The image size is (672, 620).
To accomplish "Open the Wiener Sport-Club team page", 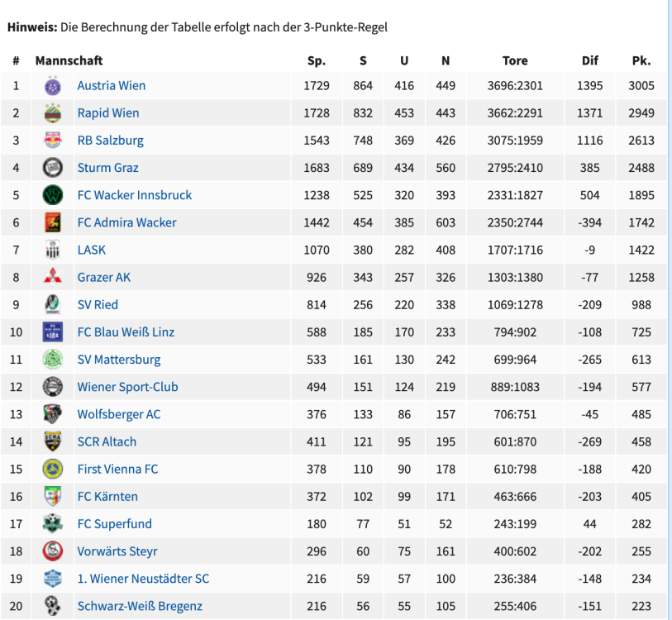I will point(127,387).
